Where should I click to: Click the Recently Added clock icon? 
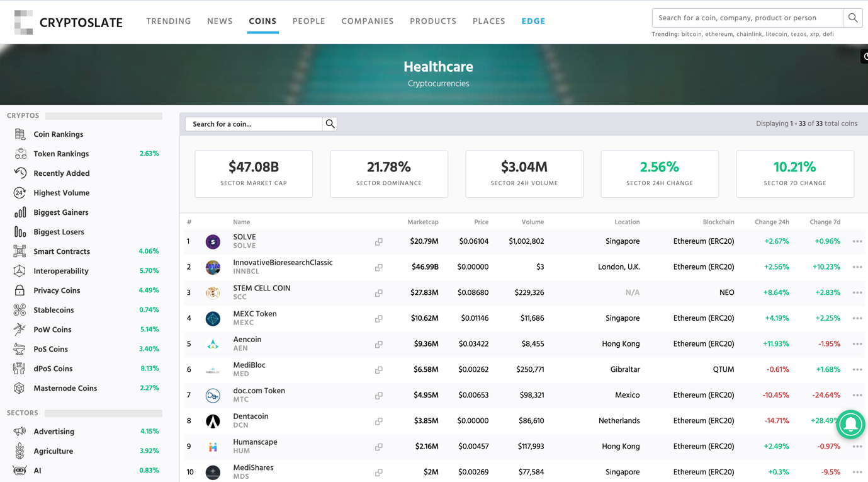pos(20,173)
